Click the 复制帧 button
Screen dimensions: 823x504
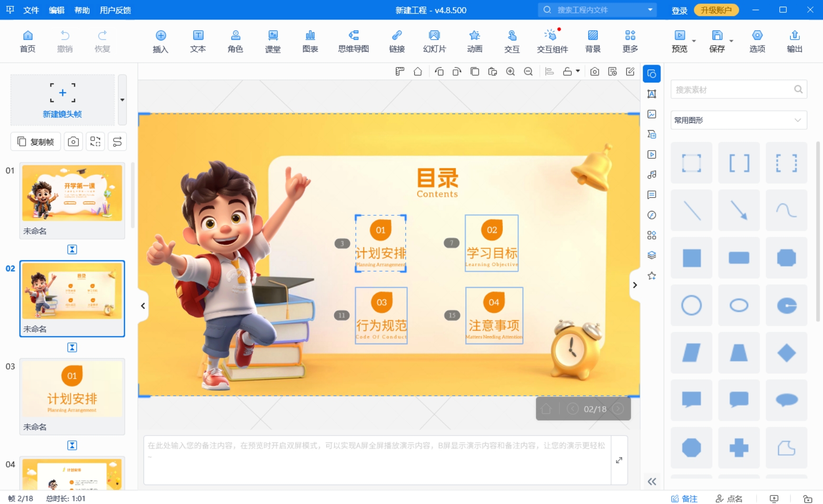click(x=36, y=142)
